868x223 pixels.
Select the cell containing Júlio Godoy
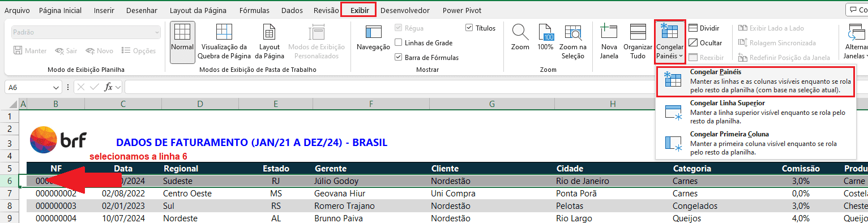pyautogui.click(x=371, y=181)
